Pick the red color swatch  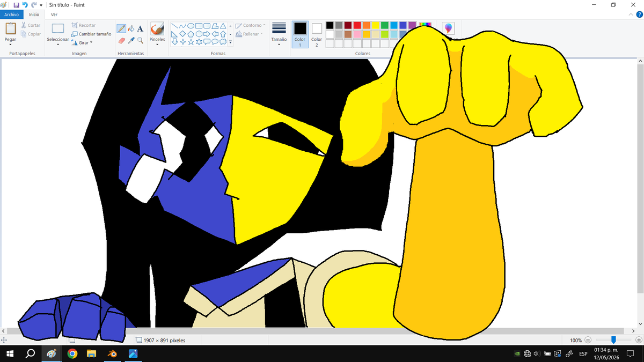coord(357,25)
